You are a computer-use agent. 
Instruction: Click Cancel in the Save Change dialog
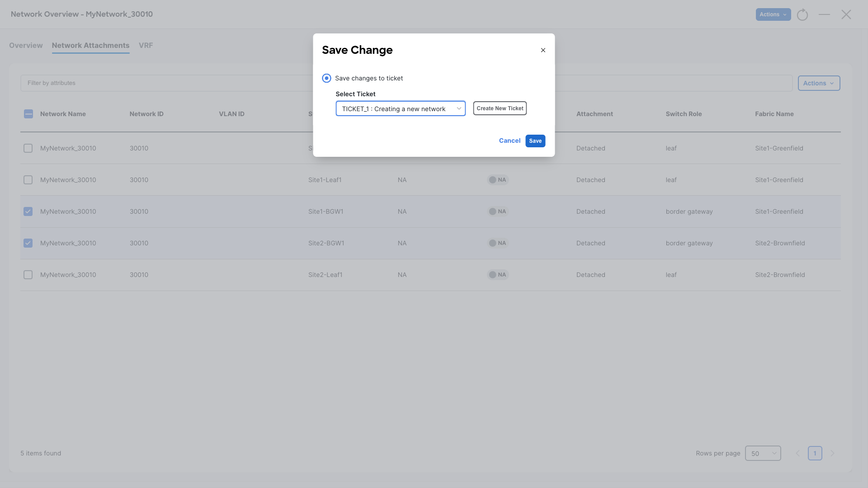[x=509, y=141]
